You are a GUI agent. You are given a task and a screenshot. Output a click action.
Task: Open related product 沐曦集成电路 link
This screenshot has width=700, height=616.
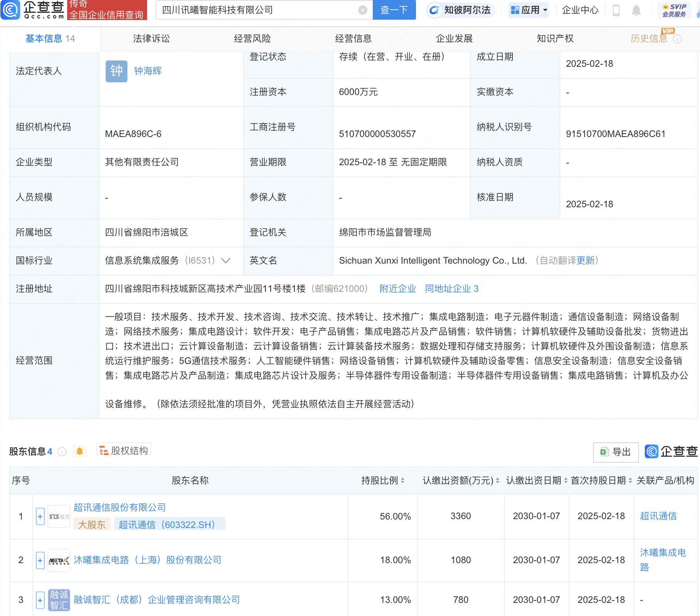tap(663, 560)
